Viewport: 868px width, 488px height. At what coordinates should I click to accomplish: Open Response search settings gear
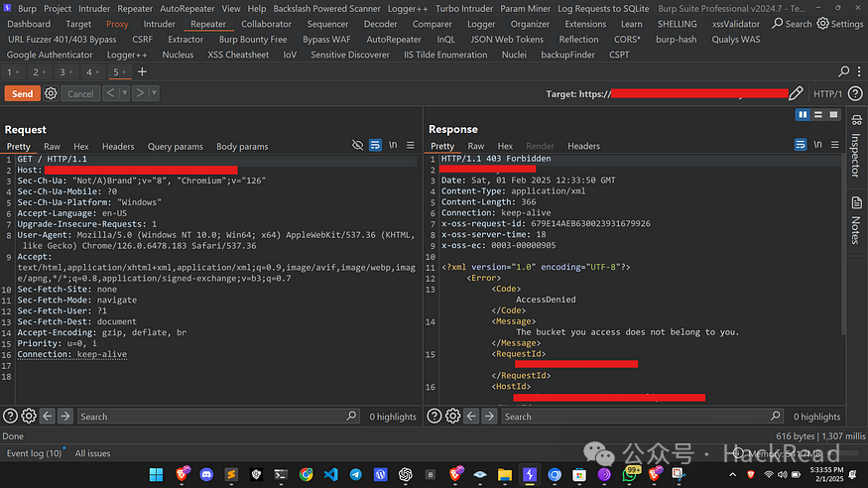[452, 416]
